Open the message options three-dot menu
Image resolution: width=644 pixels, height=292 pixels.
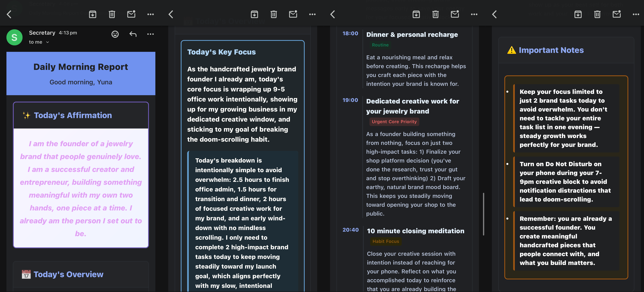point(151,34)
